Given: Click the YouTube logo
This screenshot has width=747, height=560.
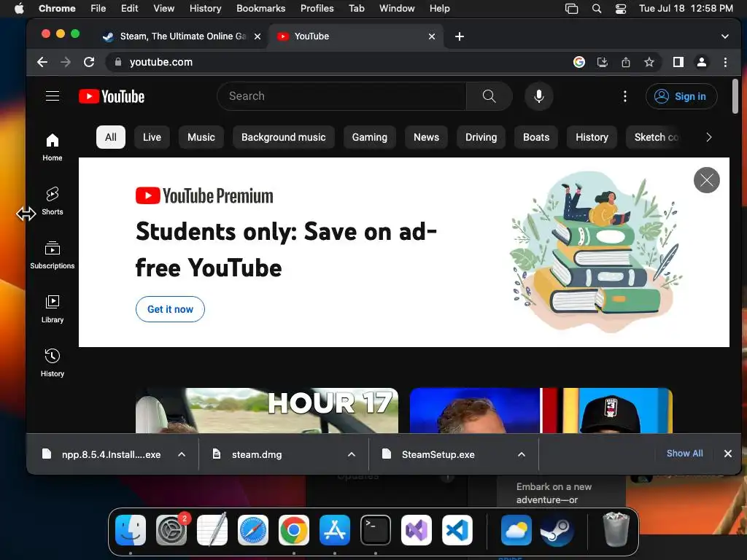Looking at the screenshot, I should [112, 97].
